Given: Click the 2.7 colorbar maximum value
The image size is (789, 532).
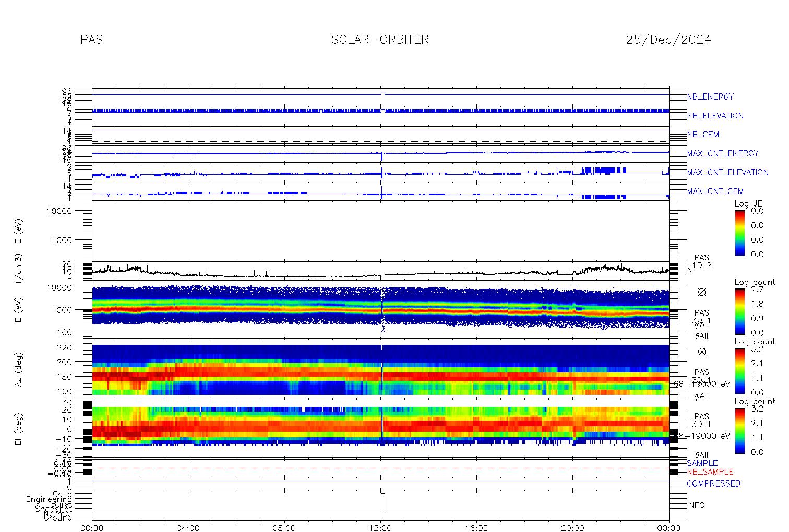Looking at the screenshot, I should 757,289.
